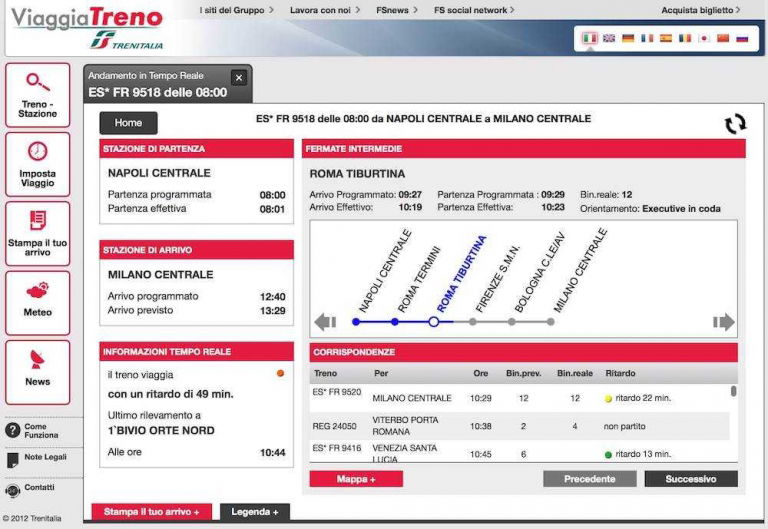Click the orange delay indicator dot
Screen dimensions: 768x529
[280, 373]
